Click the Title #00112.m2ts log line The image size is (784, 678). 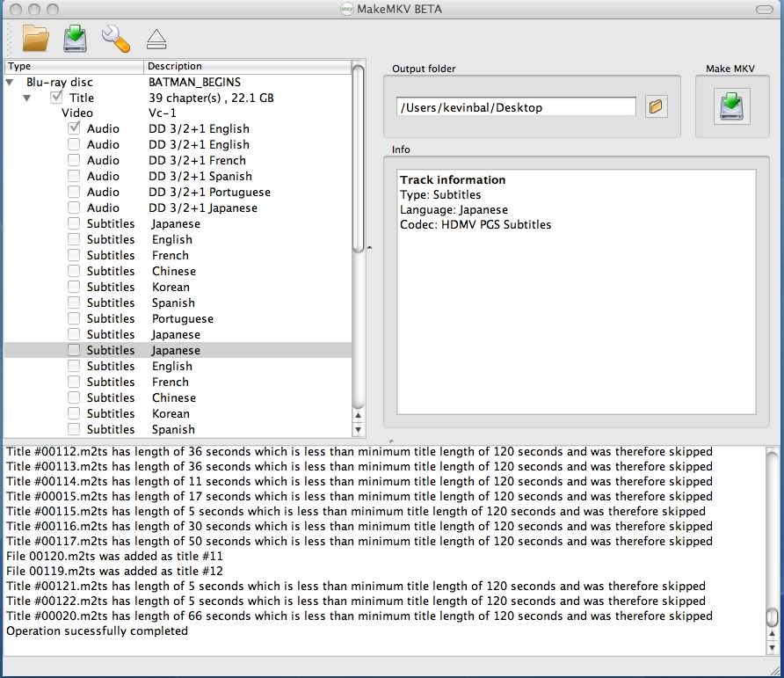pos(359,451)
